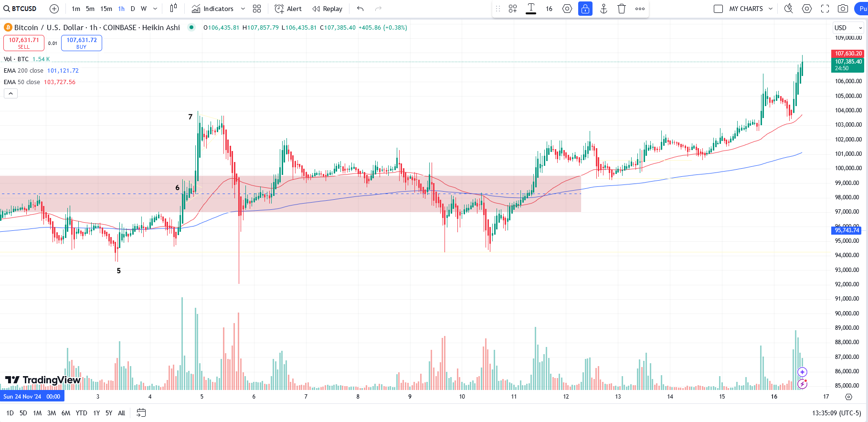Click the undo arrow

click(360, 9)
